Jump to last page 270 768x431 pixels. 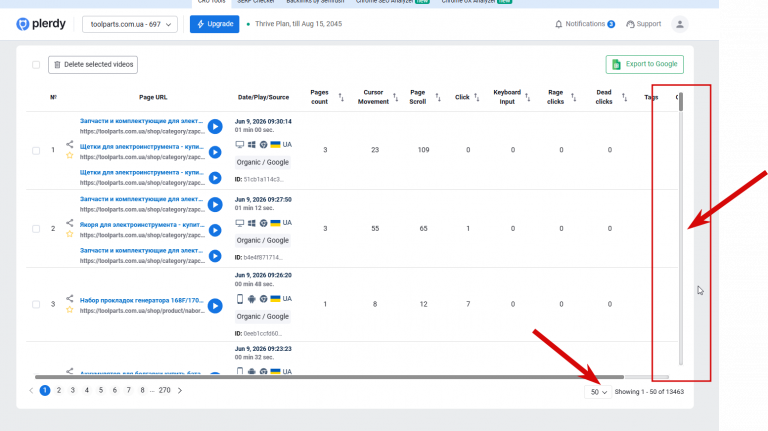(x=165, y=390)
